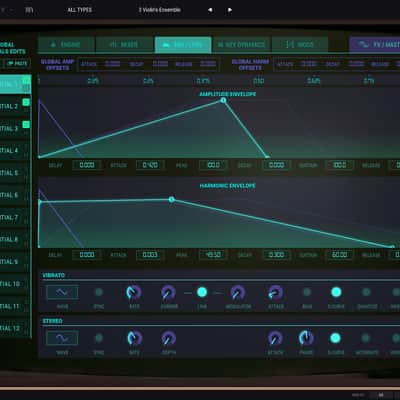This screenshot has height=400, width=400.
Task: Go to the next preset arrow
Action: coord(230,10)
